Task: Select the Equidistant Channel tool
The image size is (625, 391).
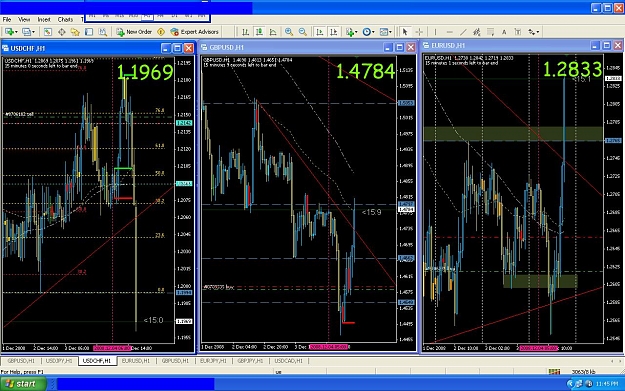Action: pos(477,32)
